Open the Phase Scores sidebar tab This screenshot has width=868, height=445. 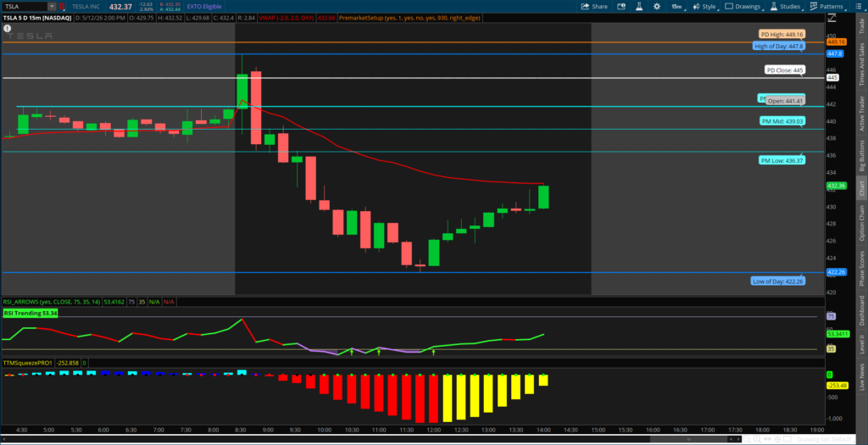click(x=861, y=269)
